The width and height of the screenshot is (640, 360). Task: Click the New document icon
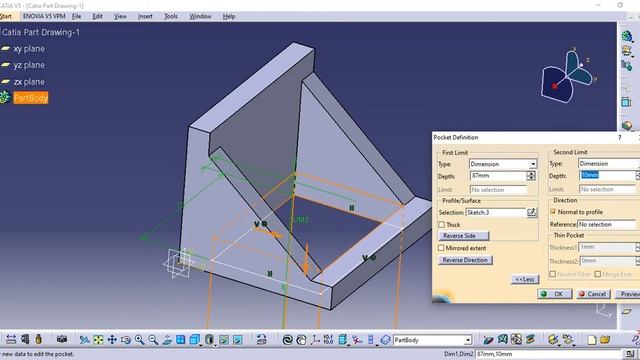pos(591,340)
